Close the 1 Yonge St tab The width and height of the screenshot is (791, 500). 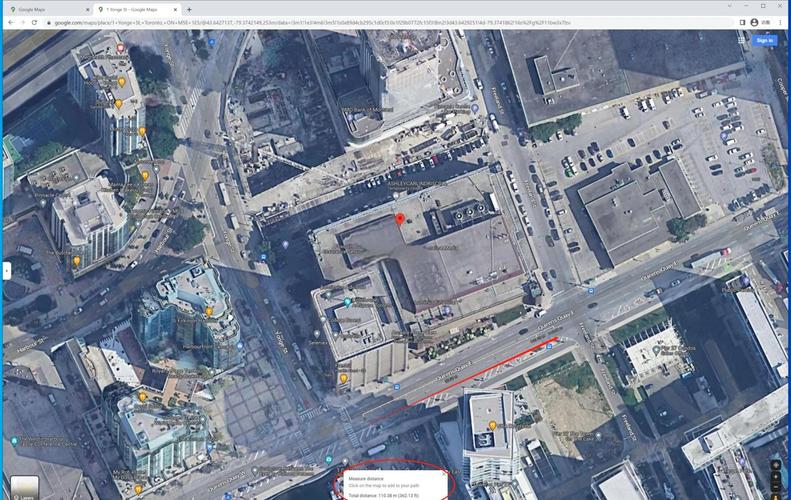[x=176, y=9]
